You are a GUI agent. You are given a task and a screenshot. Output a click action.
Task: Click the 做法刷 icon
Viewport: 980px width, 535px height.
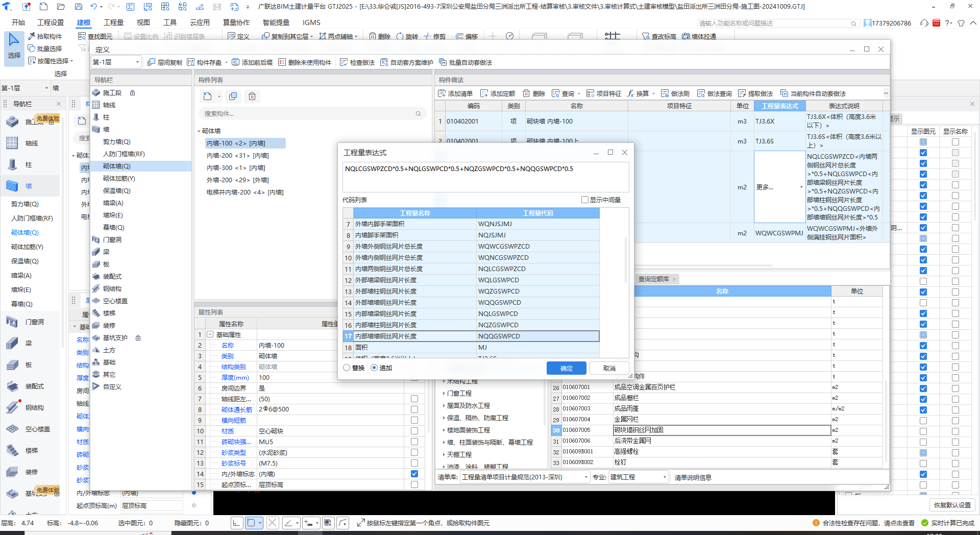675,93
